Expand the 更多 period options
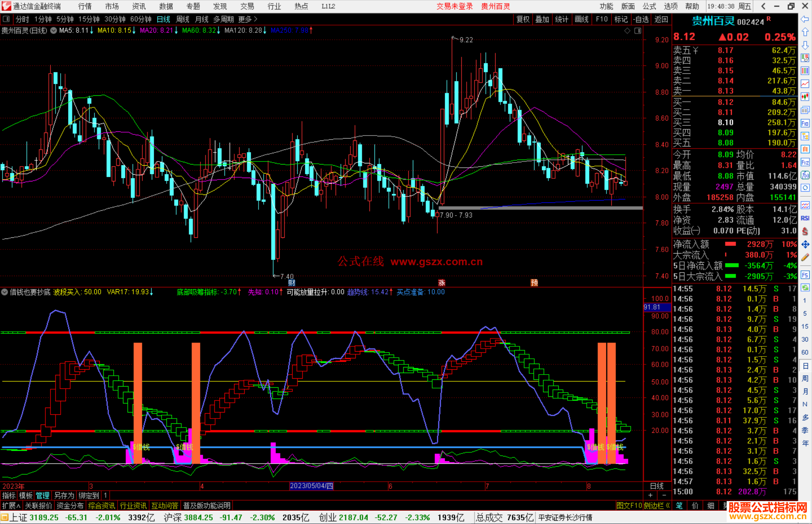The height and width of the screenshot is (524, 812). [x=248, y=19]
